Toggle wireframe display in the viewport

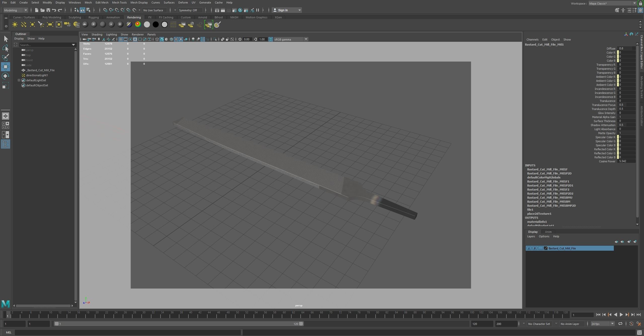tap(157, 39)
